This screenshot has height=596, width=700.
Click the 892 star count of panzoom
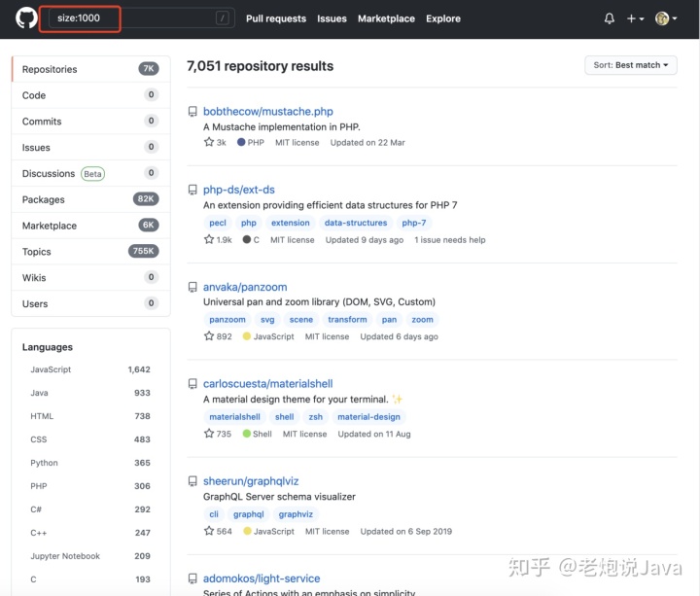[x=218, y=336]
